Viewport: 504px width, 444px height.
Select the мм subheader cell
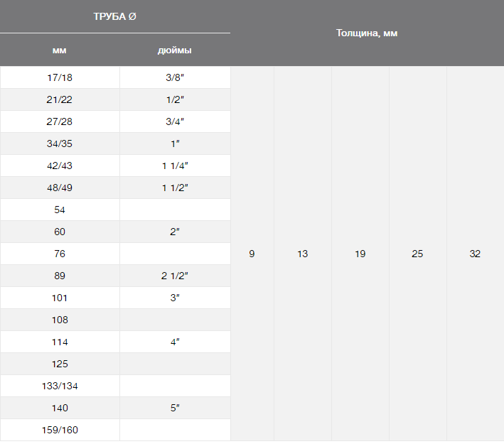tap(60, 50)
